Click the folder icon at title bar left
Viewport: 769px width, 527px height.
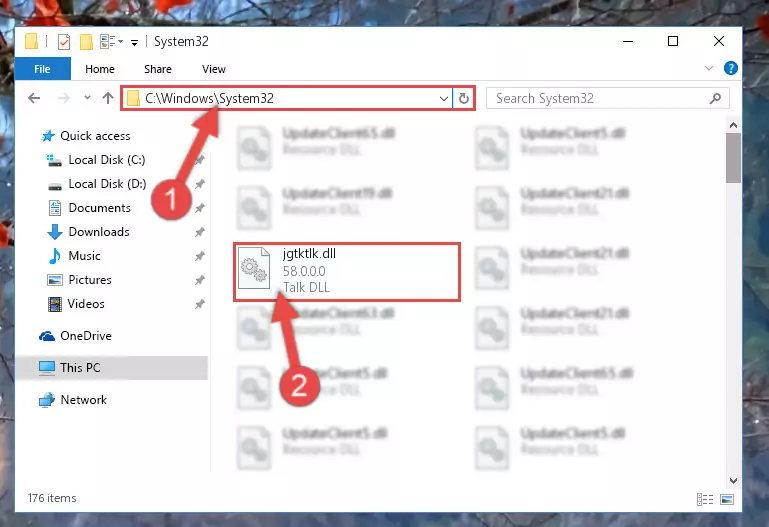pyautogui.click(x=31, y=42)
